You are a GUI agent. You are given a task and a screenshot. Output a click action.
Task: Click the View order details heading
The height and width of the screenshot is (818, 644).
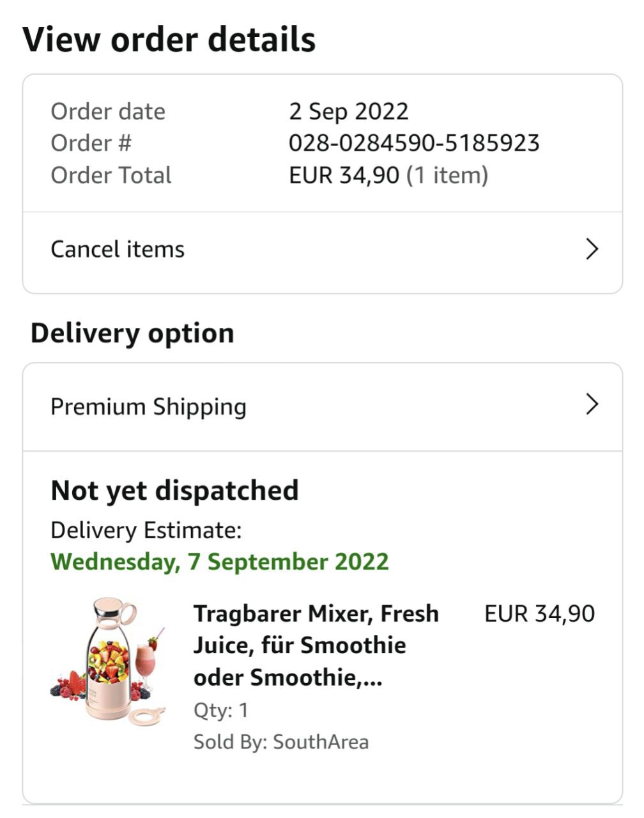169,40
